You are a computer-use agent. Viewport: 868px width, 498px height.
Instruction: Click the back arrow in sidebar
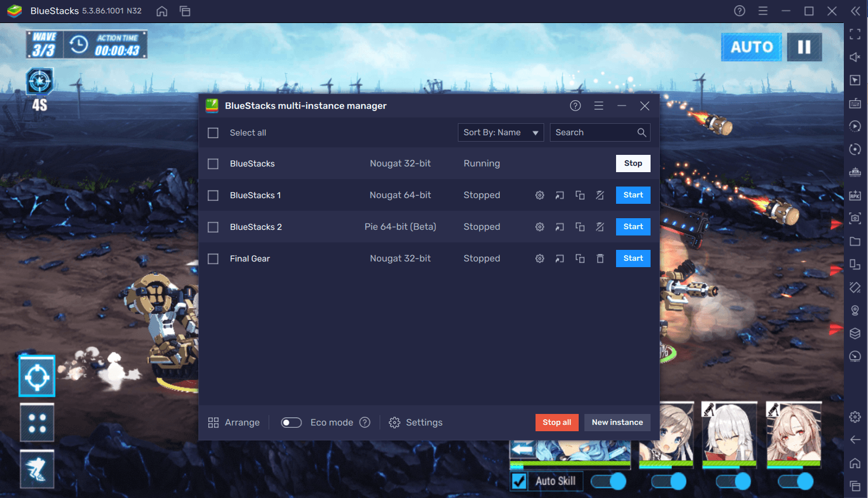point(855,440)
